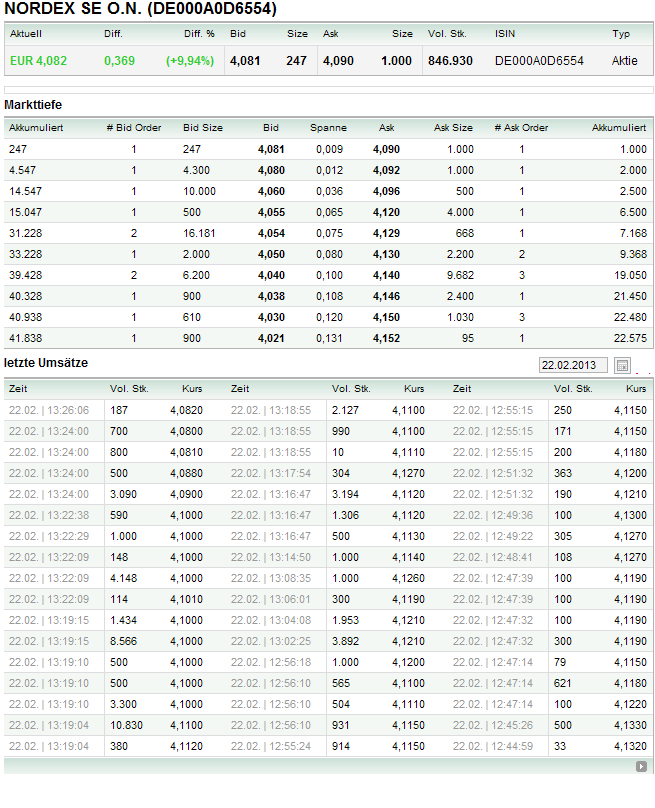Click the 'Typ' header in quote bar
655x808 pixels.
point(621,34)
